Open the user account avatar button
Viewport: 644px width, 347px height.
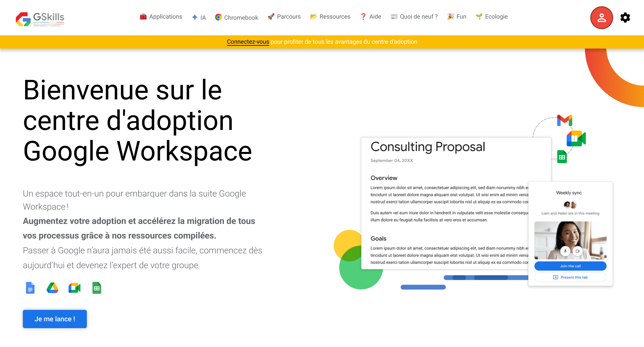[601, 18]
